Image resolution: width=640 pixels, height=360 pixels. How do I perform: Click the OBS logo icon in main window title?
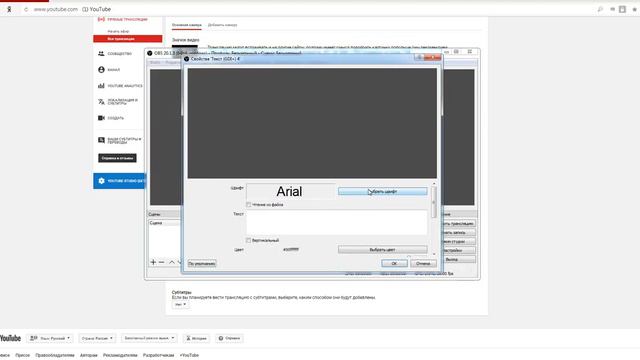tap(150, 53)
